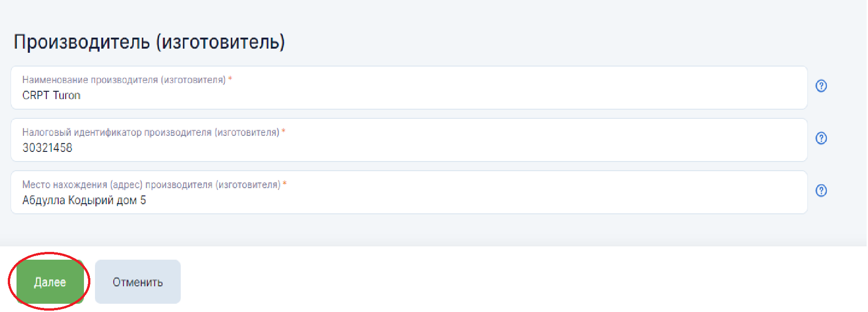Focus the Место нахождения (адрес) input field

click(409, 192)
